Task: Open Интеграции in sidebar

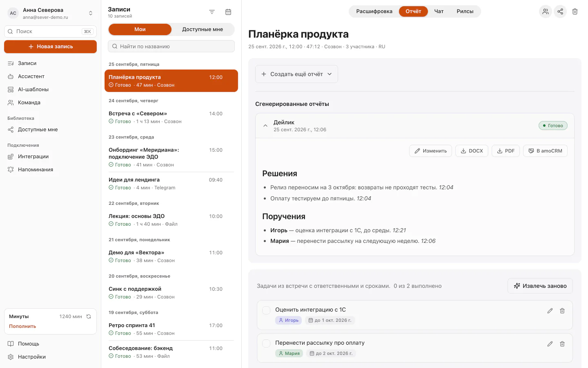Action: tap(50, 157)
